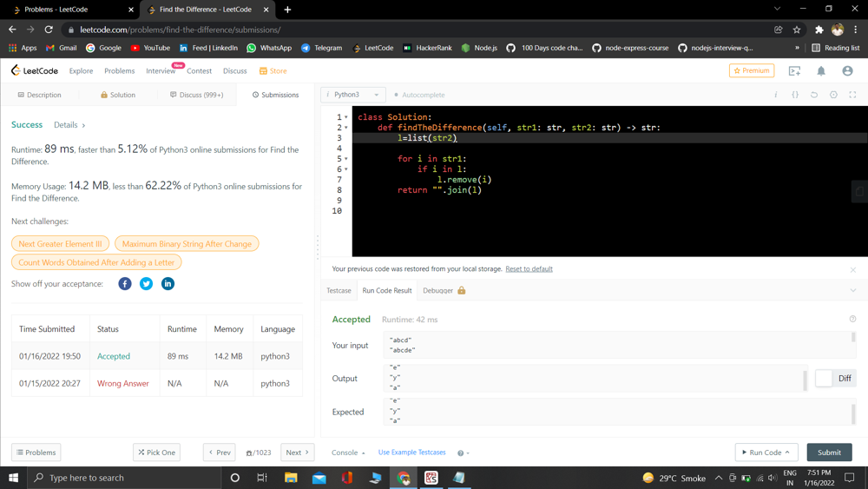The width and height of the screenshot is (868, 489).
Task: Switch to the Description tab
Action: coord(40,95)
